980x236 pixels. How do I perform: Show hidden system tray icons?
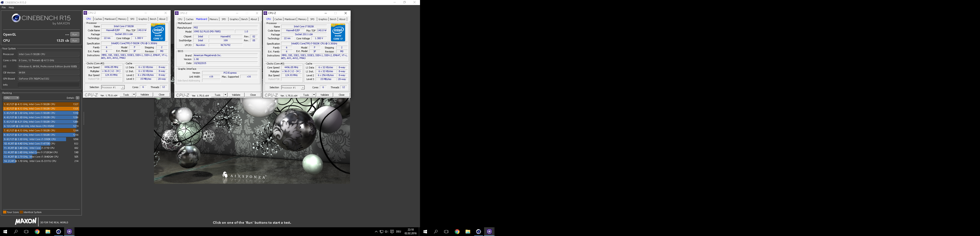click(x=376, y=231)
